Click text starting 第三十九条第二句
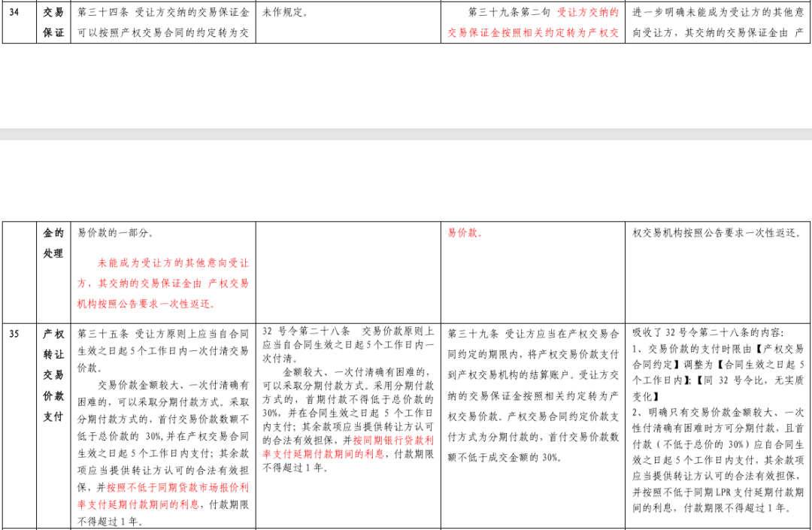812x530 pixels. 533,23
